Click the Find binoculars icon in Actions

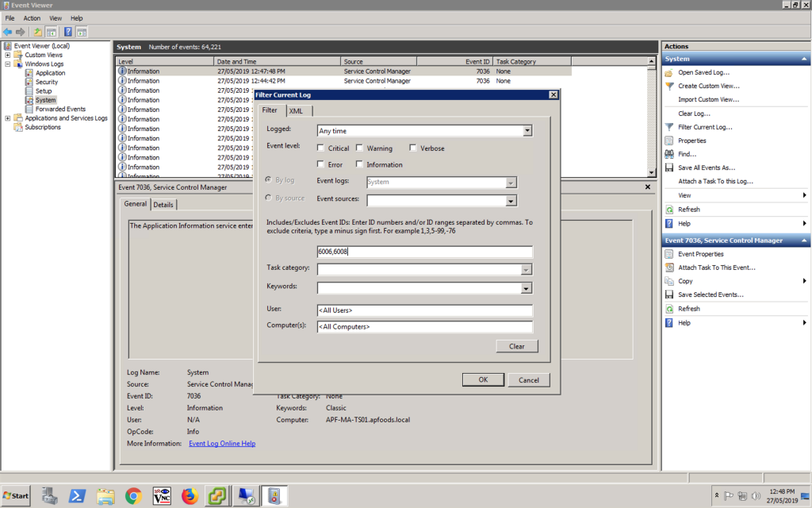[x=670, y=154]
